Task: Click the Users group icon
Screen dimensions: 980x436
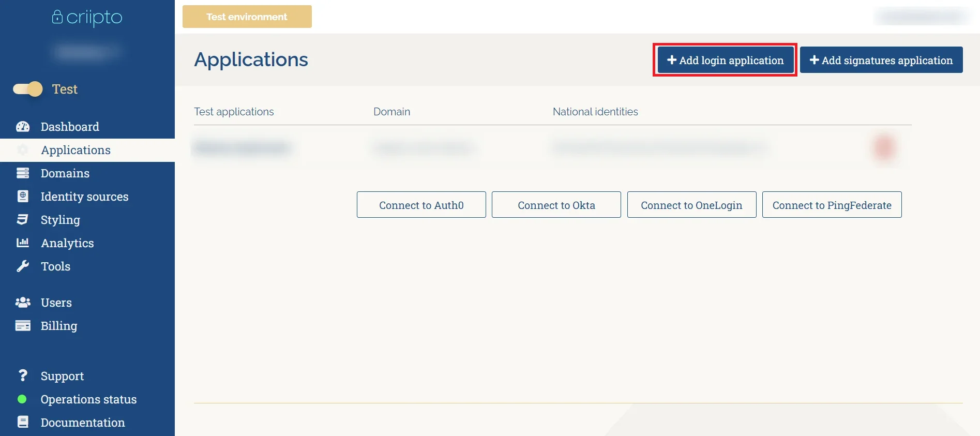Action: (x=23, y=303)
